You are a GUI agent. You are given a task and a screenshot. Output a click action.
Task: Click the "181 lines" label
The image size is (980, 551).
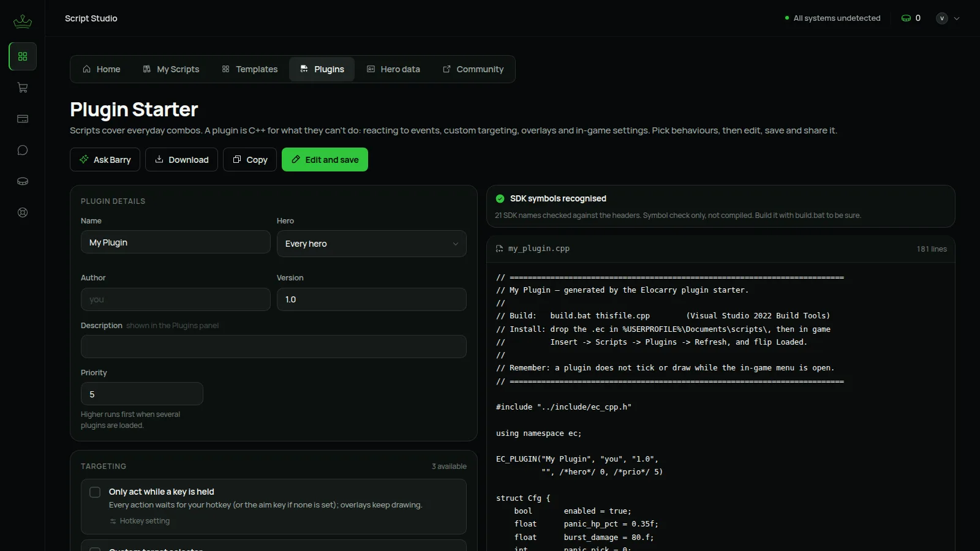click(x=932, y=249)
